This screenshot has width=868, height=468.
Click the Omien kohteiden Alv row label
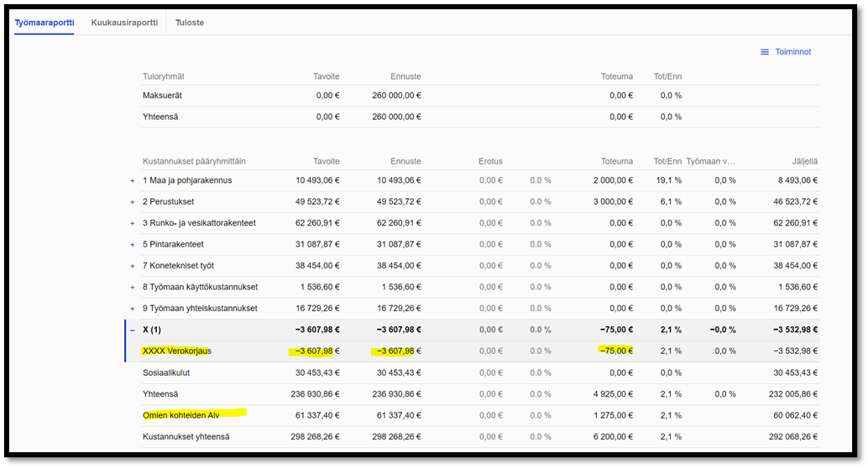[x=181, y=415]
